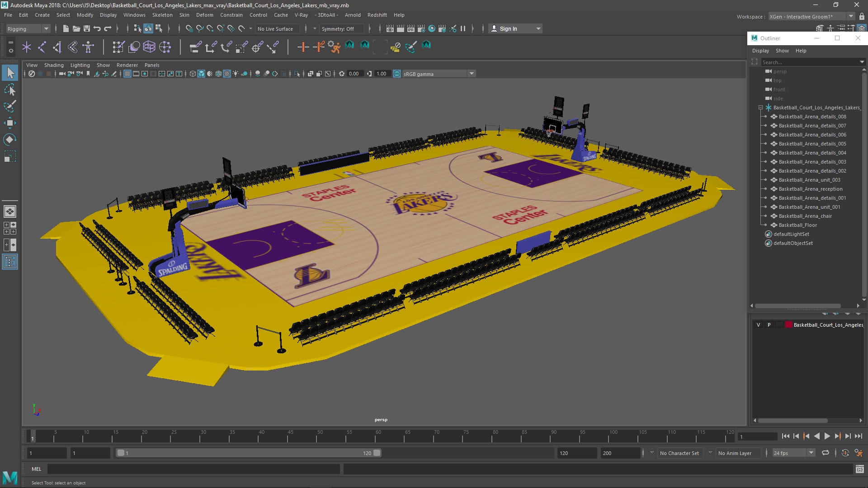Open the Outliner search filter dropdown arrow
Screen dimensions: 868x488
[862, 62]
